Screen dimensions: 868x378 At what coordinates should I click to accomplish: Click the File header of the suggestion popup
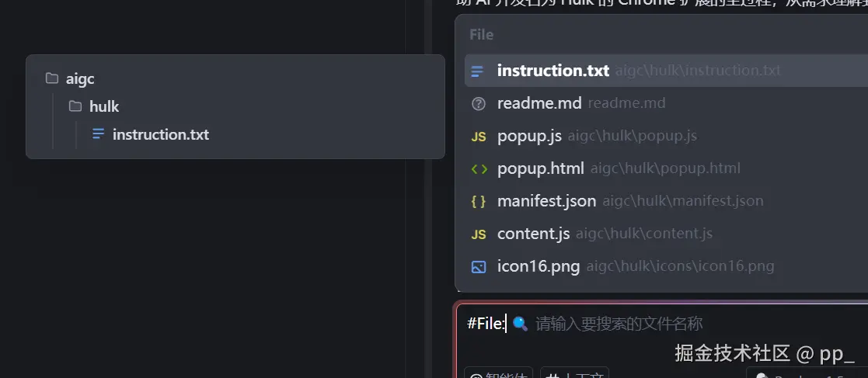481,35
